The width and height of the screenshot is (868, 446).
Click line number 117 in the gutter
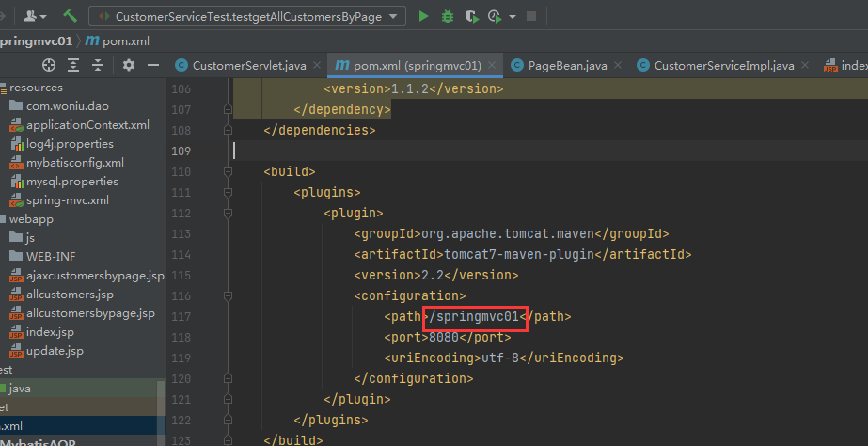click(x=181, y=316)
